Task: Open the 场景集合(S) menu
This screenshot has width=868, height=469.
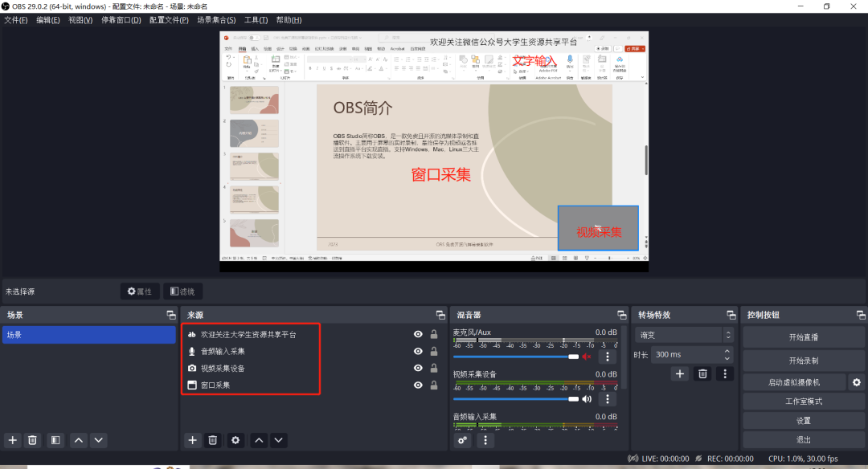Action: [x=216, y=20]
